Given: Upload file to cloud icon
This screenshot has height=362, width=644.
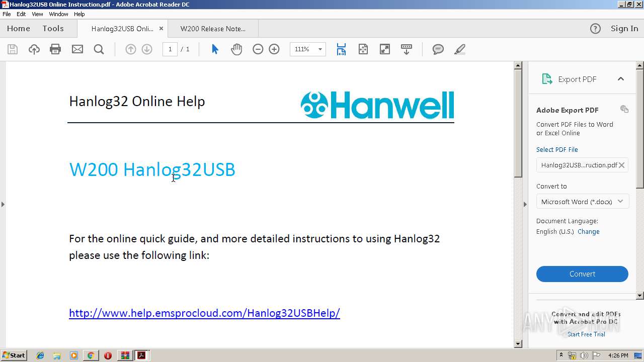Looking at the screenshot, I should point(34,49).
